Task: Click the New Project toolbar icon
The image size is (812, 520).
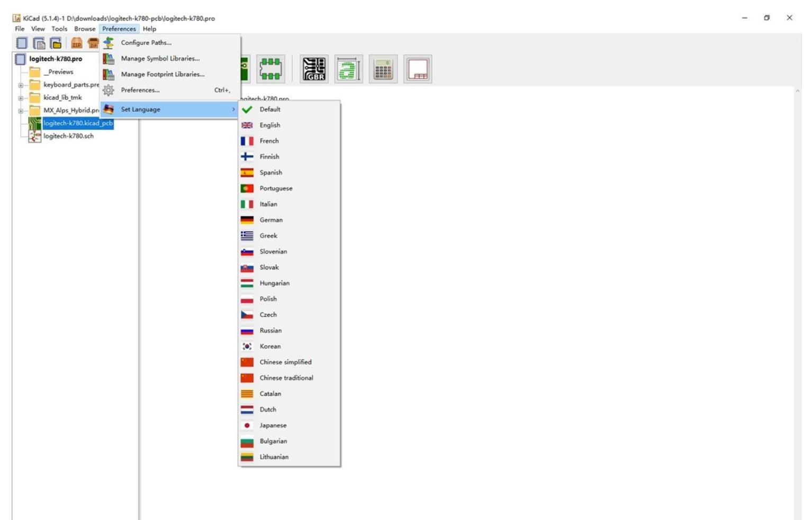Action: point(22,43)
